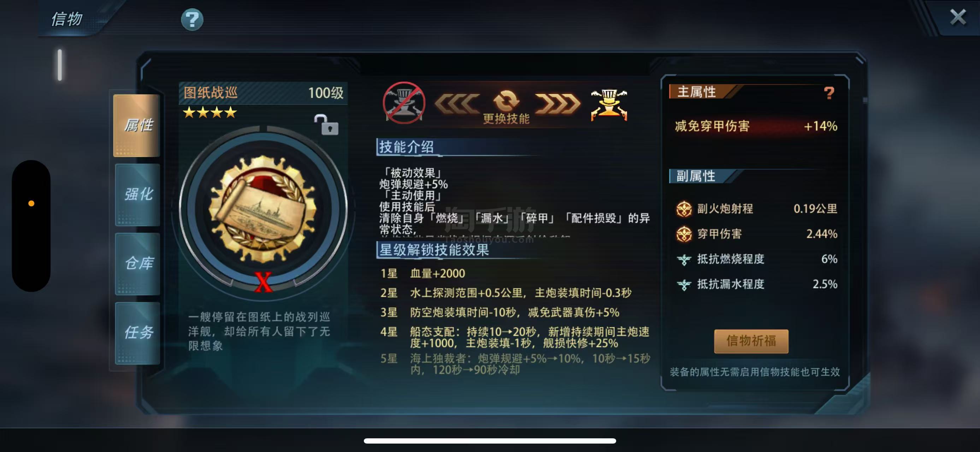
Task: Toggle the token lock icon
Action: (326, 125)
